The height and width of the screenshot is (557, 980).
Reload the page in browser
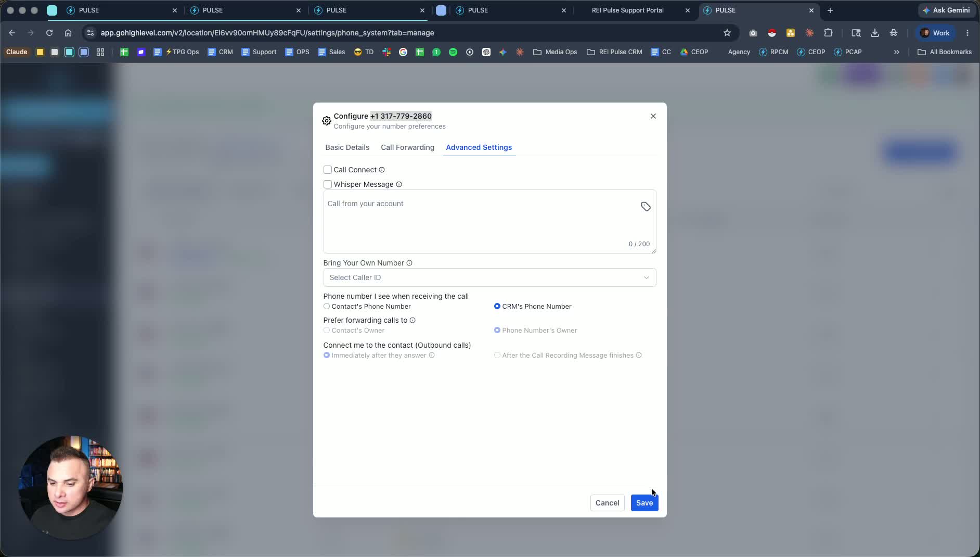(x=49, y=33)
